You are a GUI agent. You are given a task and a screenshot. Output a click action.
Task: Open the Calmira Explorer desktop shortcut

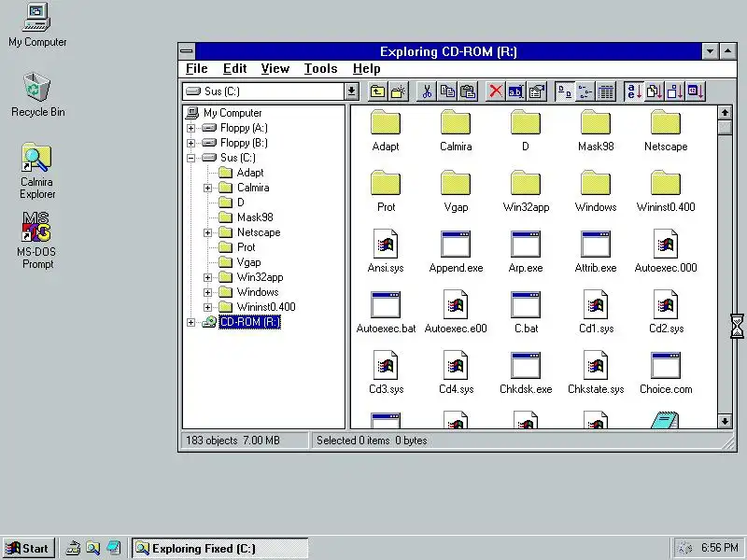point(36,171)
